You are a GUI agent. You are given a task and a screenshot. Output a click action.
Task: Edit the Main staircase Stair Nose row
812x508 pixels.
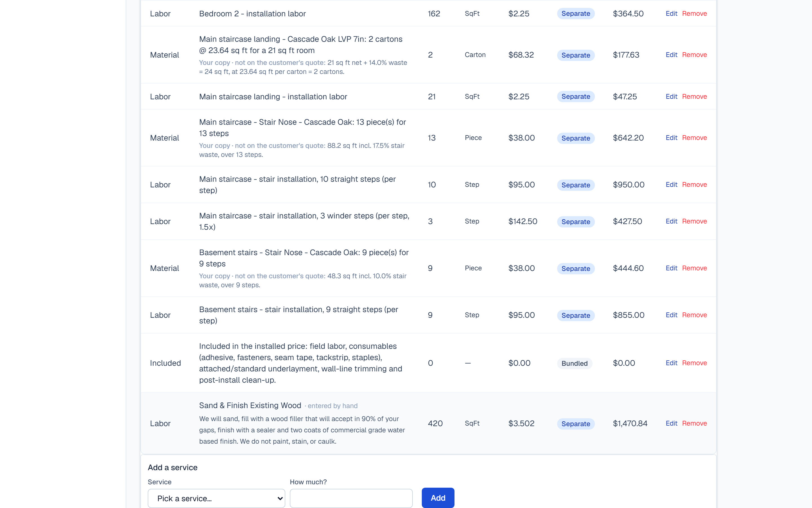(671, 138)
